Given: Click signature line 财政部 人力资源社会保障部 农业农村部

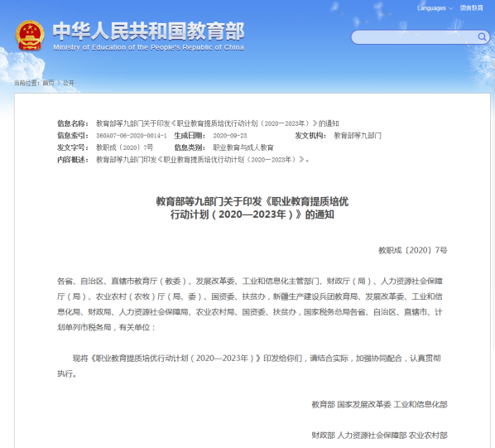Looking at the screenshot, I should pyautogui.click(x=379, y=436).
